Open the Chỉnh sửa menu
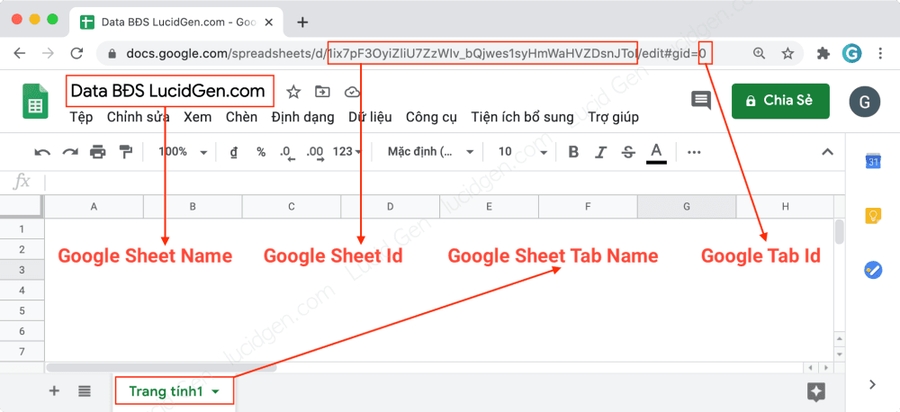Viewport: 900px width, 412px height. click(x=138, y=117)
